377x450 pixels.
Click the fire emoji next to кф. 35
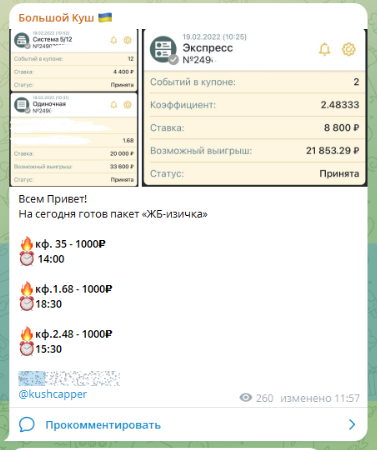(27, 244)
